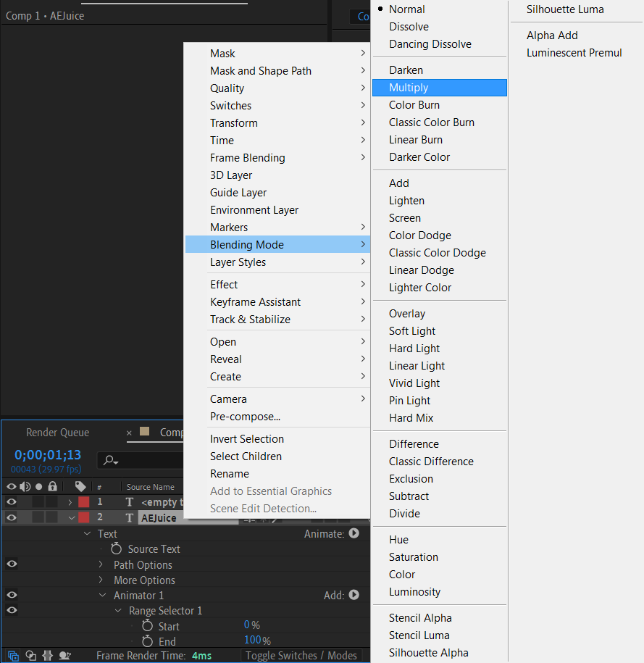The height and width of the screenshot is (663, 644).
Task: Collapse the Range Selector 1 group
Action: (118, 611)
